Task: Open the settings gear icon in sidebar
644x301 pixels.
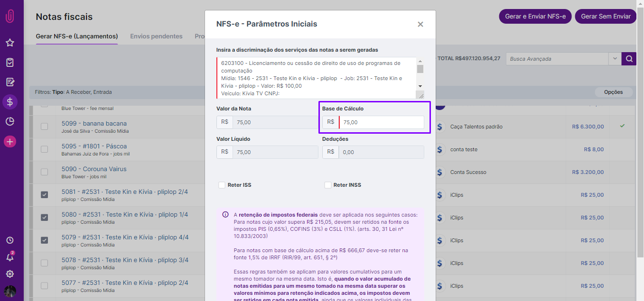Action: (x=9, y=274)
